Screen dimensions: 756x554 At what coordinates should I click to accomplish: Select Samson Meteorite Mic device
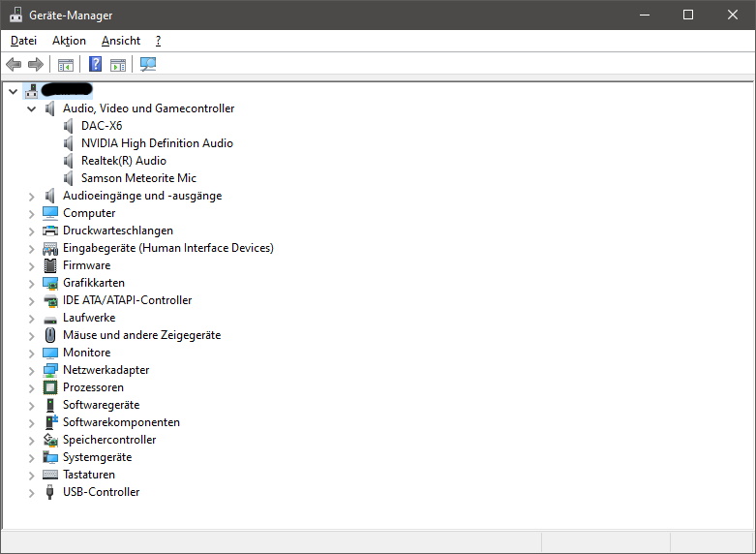pyautogui.click(x=138, y=178)
